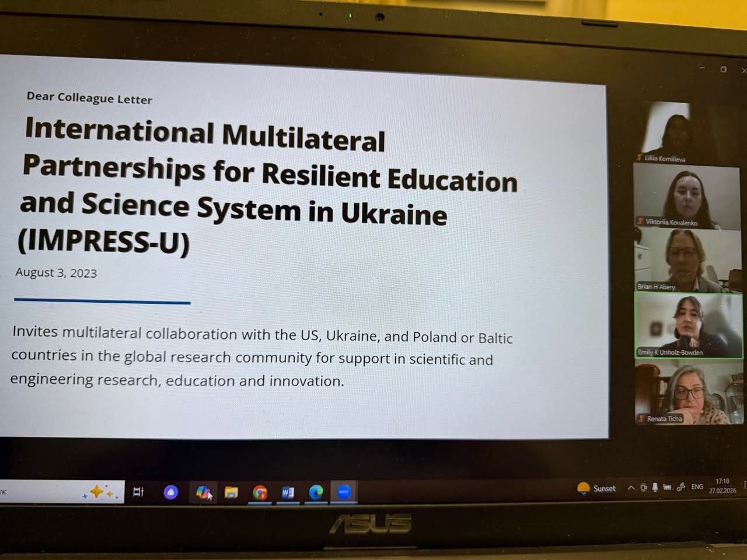Open Microsoft Copilot from the taskbar
This screenshot has width=747, height=560.
click(x=203, y=493)
